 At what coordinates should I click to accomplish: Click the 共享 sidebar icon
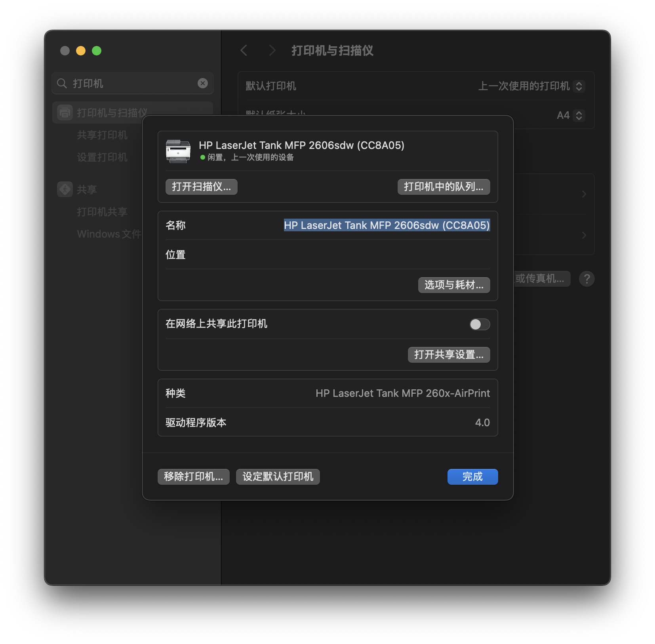(65, 189)
